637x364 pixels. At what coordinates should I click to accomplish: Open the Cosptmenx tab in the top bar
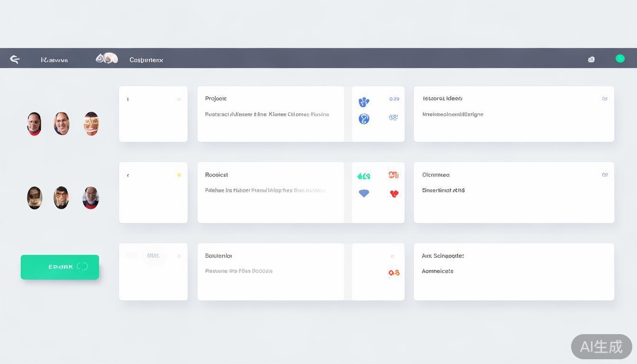(146, 60)
